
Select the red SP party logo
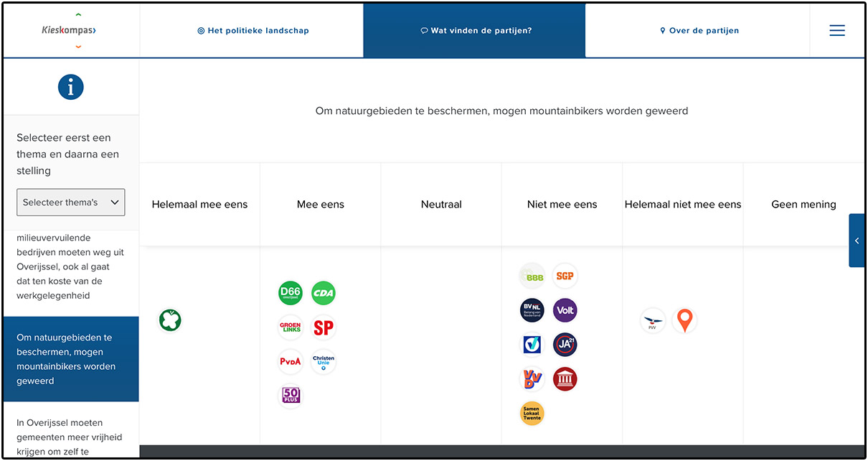pos(324,327)
